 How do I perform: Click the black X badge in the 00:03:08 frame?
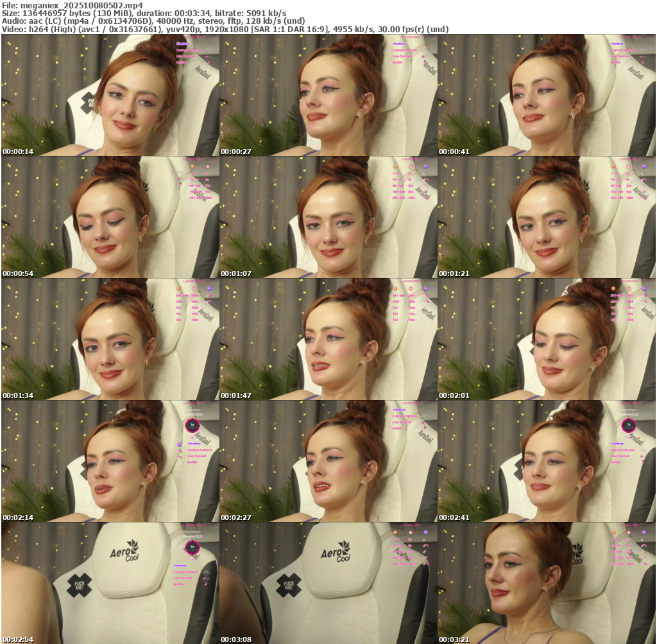tap(289, 585)
